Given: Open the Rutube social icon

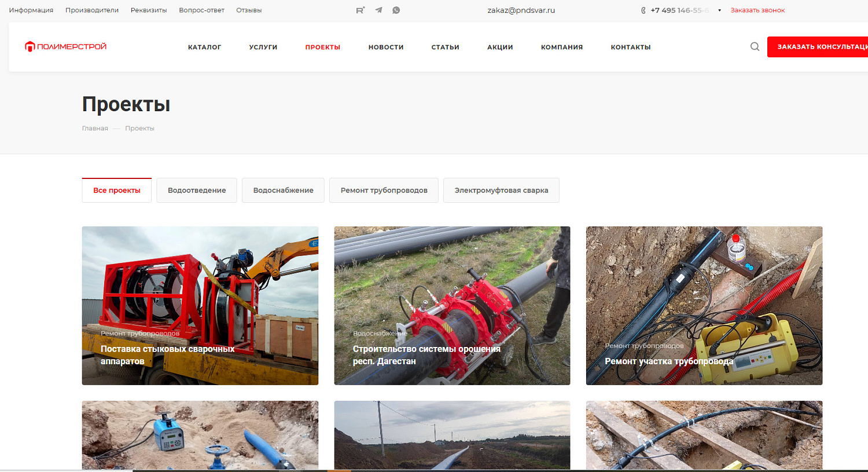Looking at the screenshot, I should pyautogui.click(x=360, y=10).
